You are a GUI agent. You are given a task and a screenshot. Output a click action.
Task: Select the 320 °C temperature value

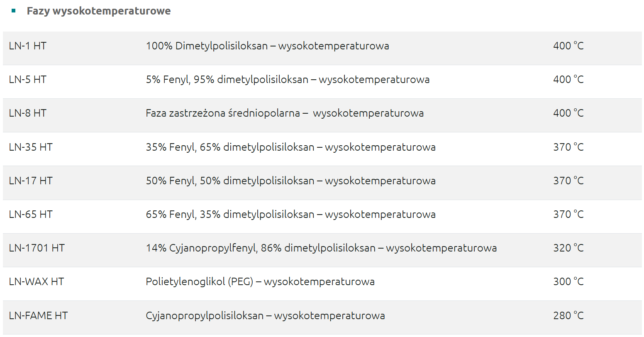point(568,248)
